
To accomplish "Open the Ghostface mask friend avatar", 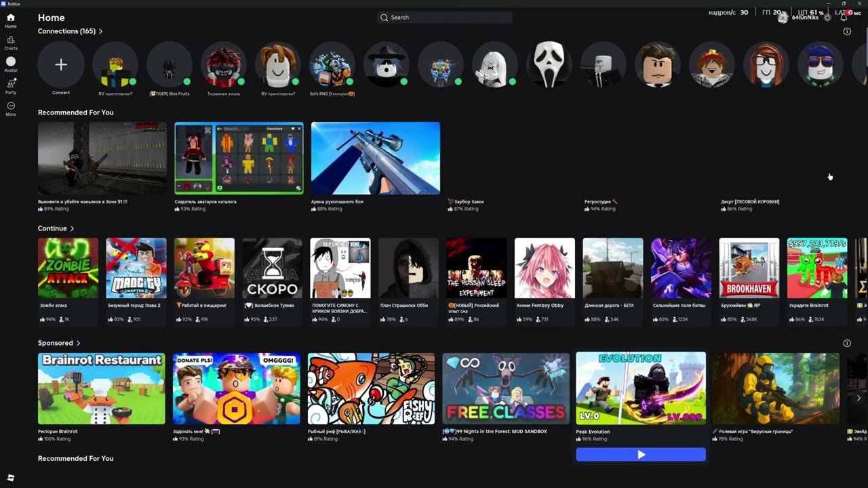I will coord(549,64).
